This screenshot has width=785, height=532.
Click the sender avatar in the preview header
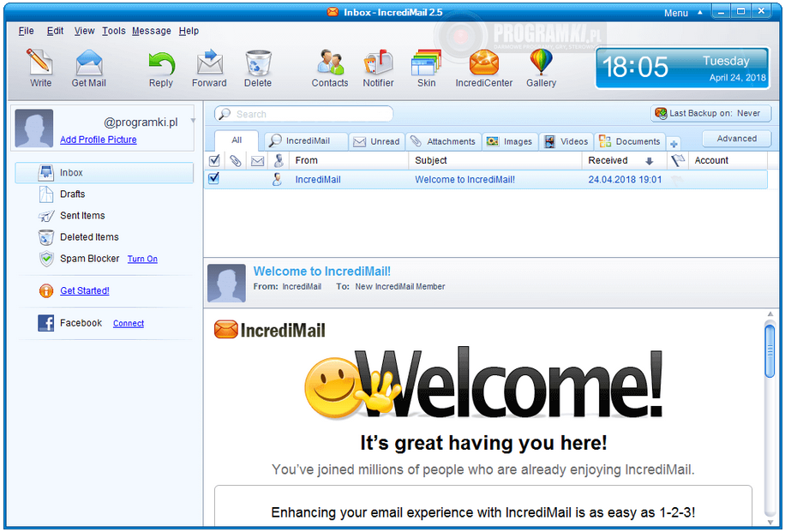point(226,284)
